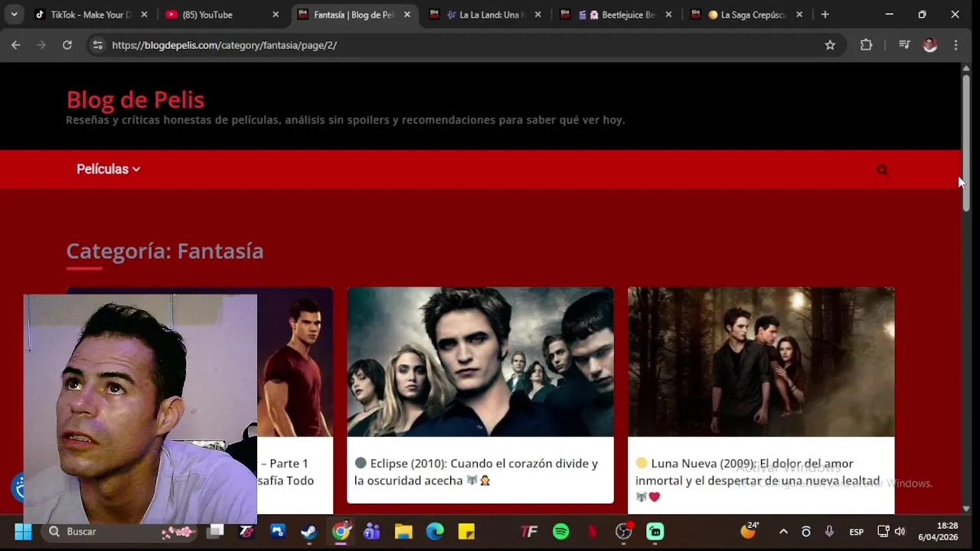980x551 pixels.
Task: Click the microphone icon in system tray
Action: pos(829,531)
